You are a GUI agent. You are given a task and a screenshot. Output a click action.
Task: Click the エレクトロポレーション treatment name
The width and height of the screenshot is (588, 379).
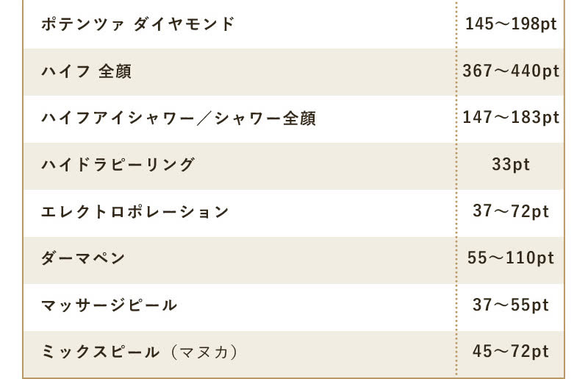point(135,212)
